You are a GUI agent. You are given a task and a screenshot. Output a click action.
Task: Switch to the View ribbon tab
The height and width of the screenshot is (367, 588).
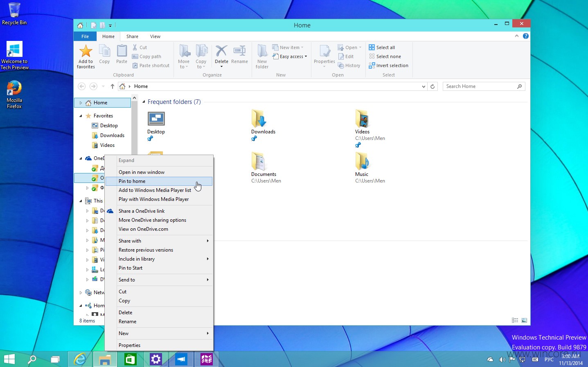(155, 36)
